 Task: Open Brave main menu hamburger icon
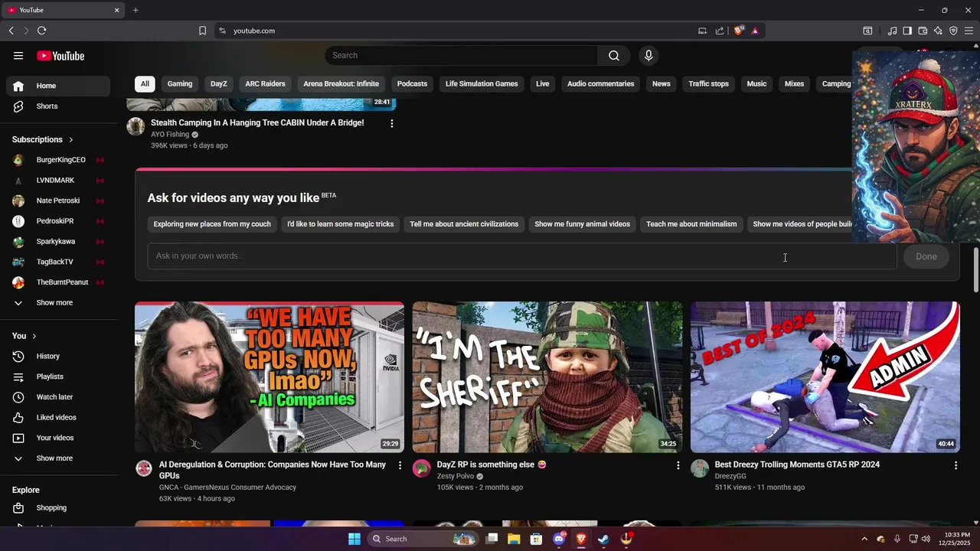point(969,31)
